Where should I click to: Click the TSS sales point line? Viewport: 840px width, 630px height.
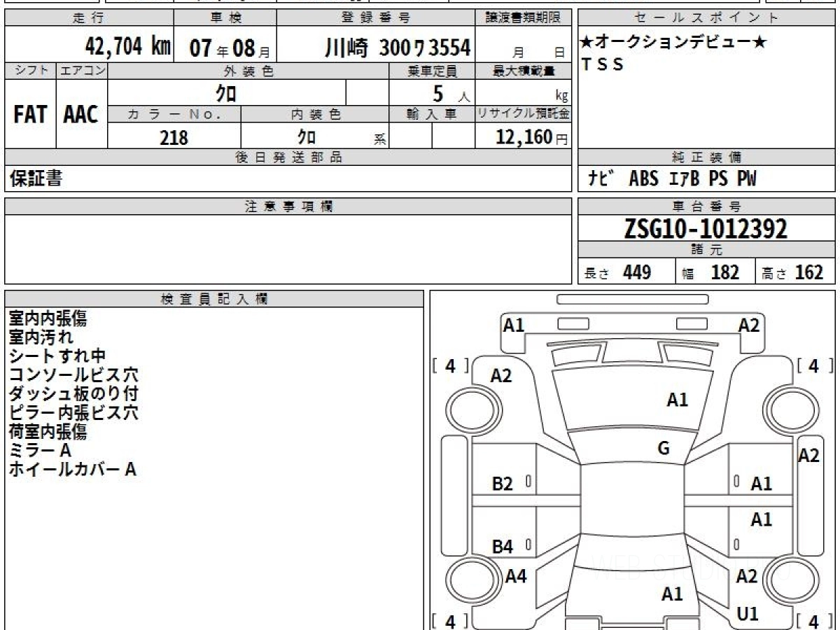tap(603, 64)
